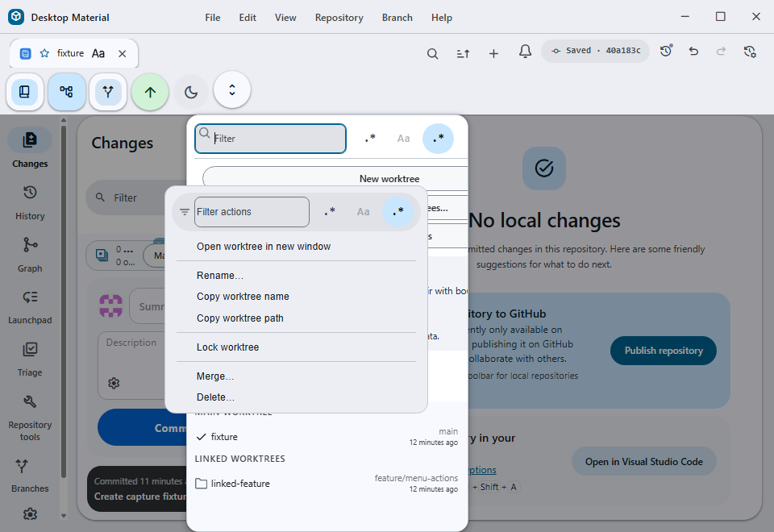Select the linked-feature worktree row

click(327, 483)
